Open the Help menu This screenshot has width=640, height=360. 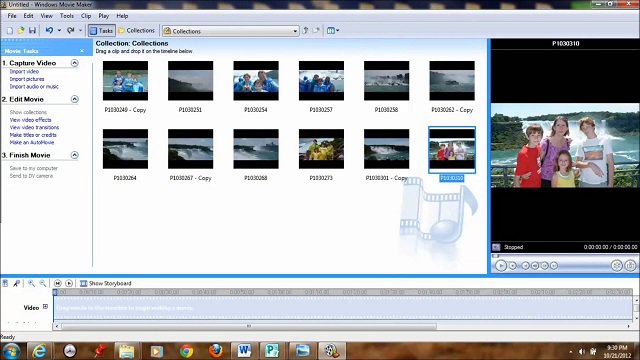tap(122, 16)
